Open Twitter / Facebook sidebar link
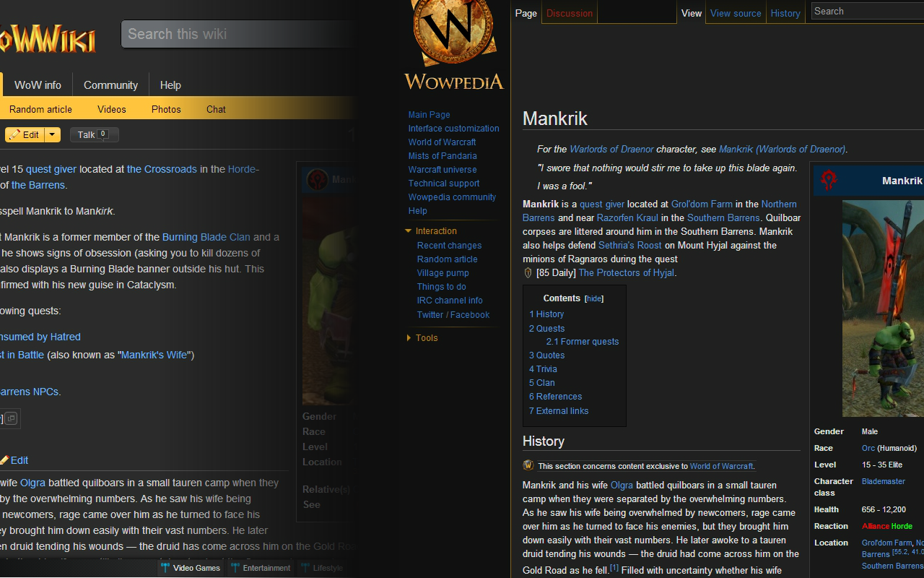 pos(453,315)
